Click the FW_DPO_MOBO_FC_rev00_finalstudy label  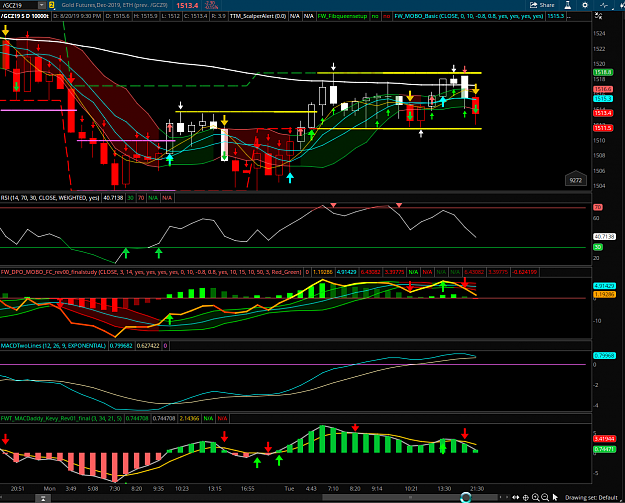click(x=151, y=272)
